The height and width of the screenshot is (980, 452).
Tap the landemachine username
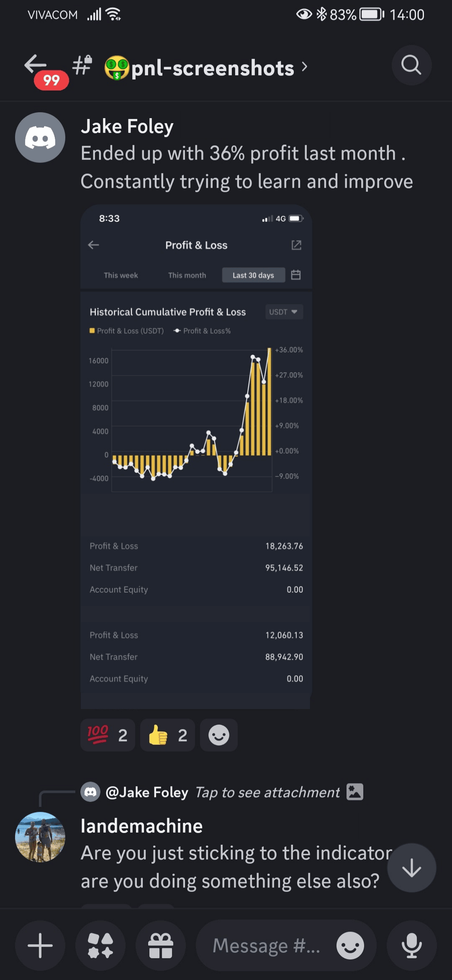point(141,826)
